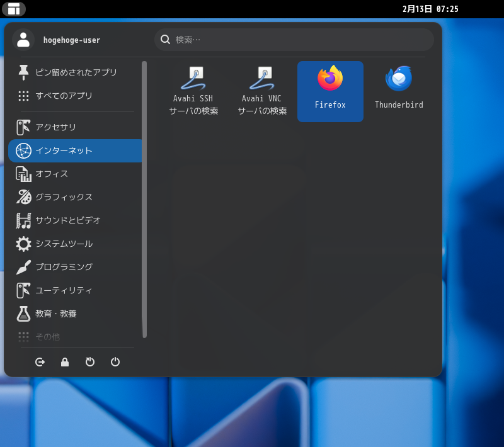Select the ユーティリティ category
Image resolution: width=504 pixels, height=447 pixels.
pos(75,290)
